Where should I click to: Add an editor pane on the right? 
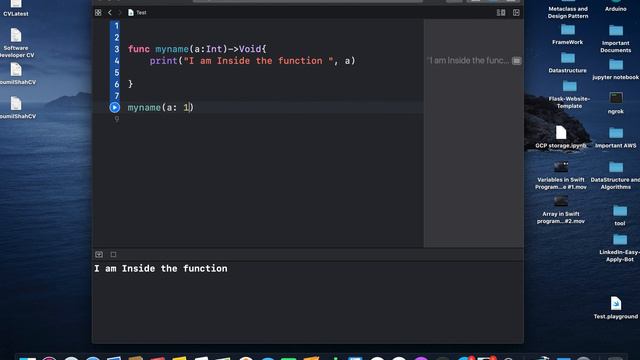click(x=516, y=13)
